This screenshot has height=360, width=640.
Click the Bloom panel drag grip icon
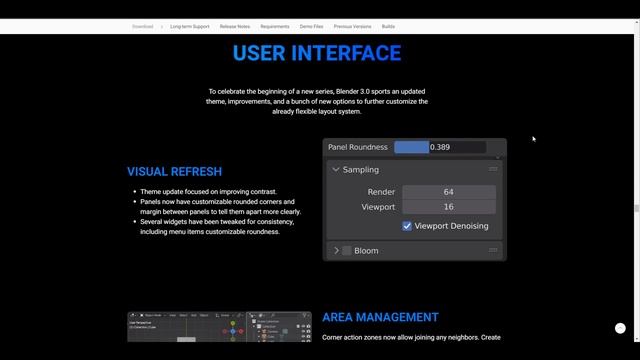pyautogui.click(x=493, y=250)
